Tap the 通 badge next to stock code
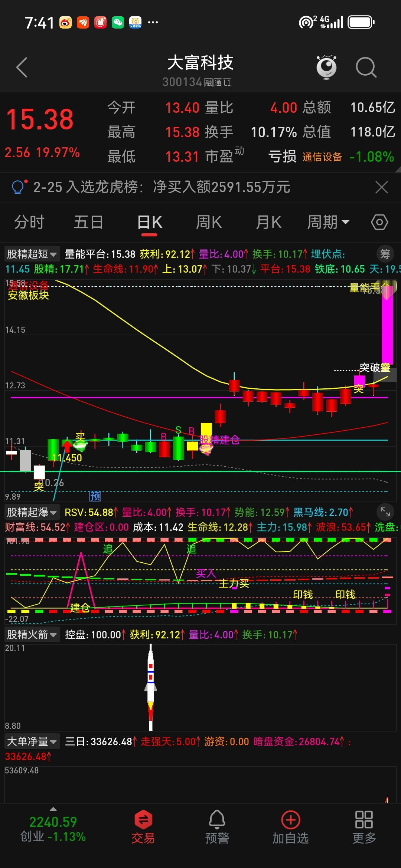Screen dimensions: 401x868 pyautogui.click(x=218, y=83)
